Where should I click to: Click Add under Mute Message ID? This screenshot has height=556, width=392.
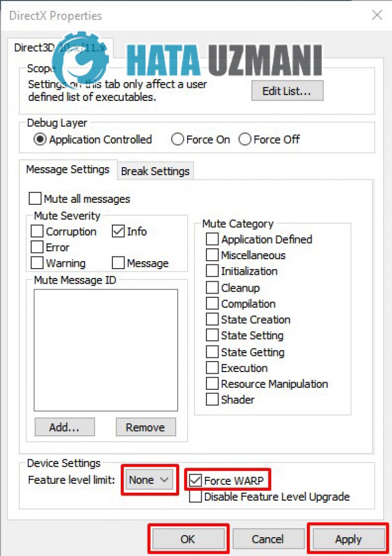(x=64, y=427)
